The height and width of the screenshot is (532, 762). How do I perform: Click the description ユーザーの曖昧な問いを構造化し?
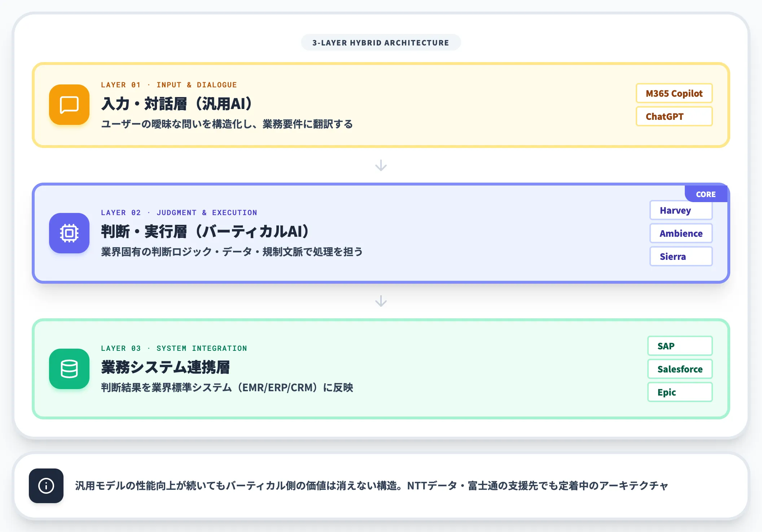pos(227,124)
